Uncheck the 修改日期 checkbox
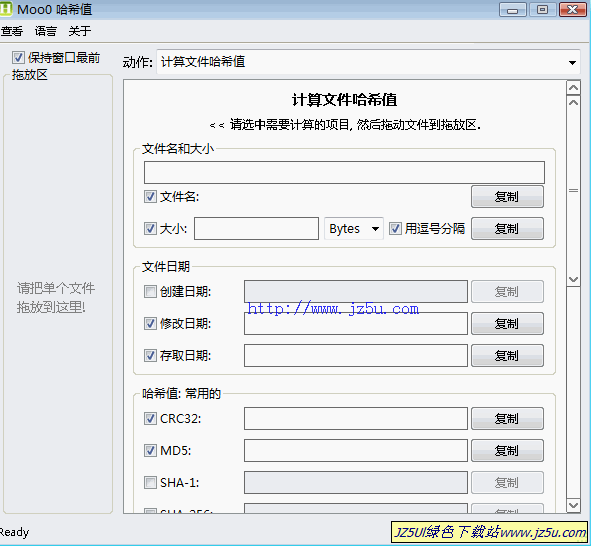Screen dimensions: 591x546 [150, 323]
